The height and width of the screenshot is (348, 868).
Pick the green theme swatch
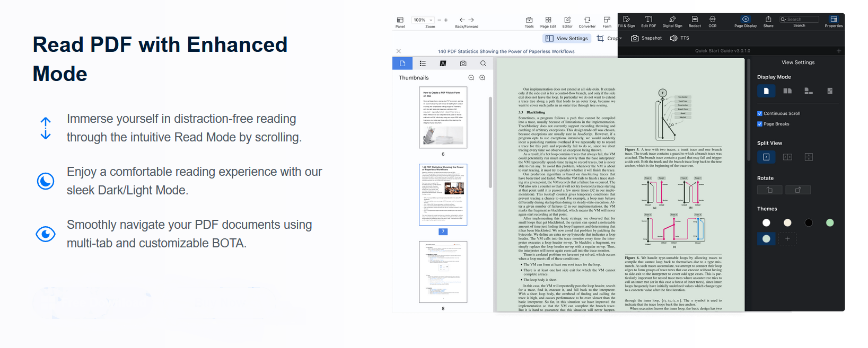(x=830, y=222)
